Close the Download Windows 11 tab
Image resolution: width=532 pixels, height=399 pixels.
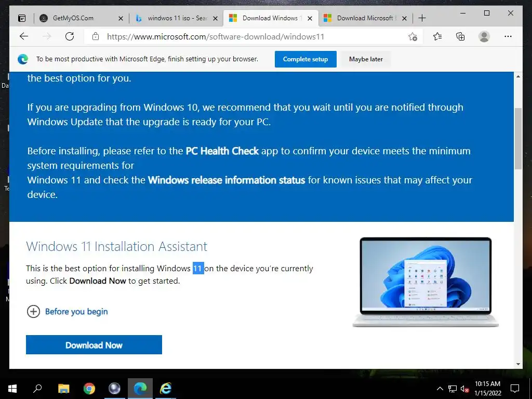tap(310, 18)
